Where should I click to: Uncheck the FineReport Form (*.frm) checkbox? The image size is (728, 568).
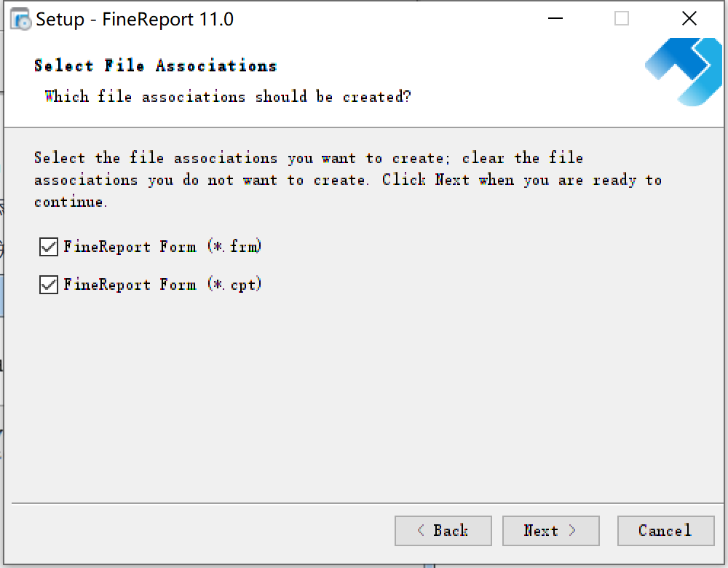pos(49,247)
